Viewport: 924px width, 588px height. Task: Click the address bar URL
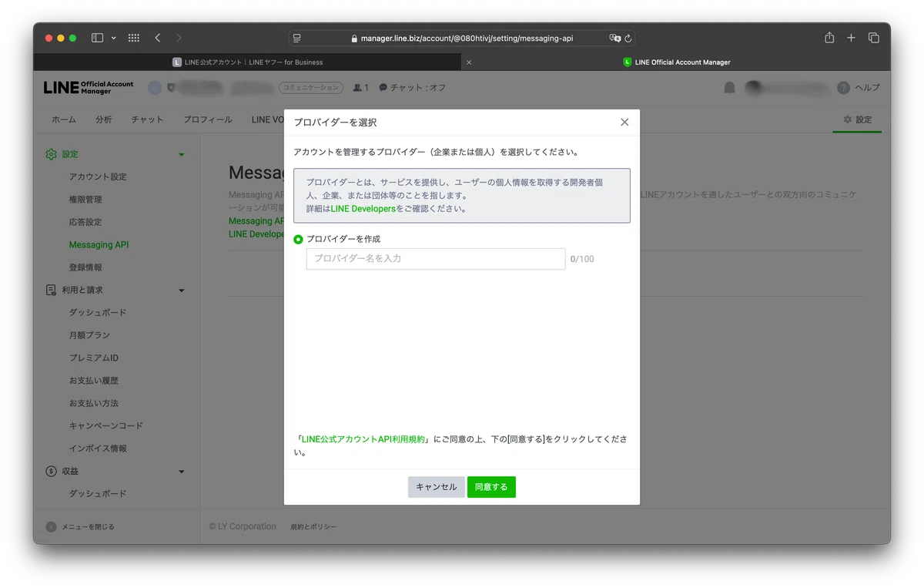[x=467, y=38]
